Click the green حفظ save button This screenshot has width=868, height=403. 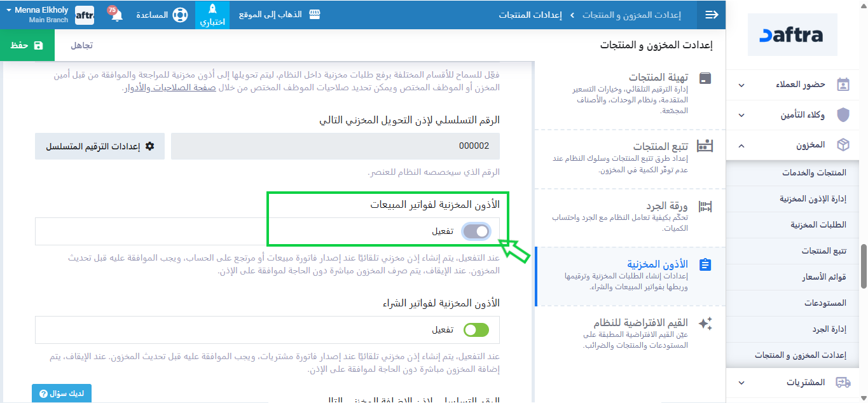point(27,45)
